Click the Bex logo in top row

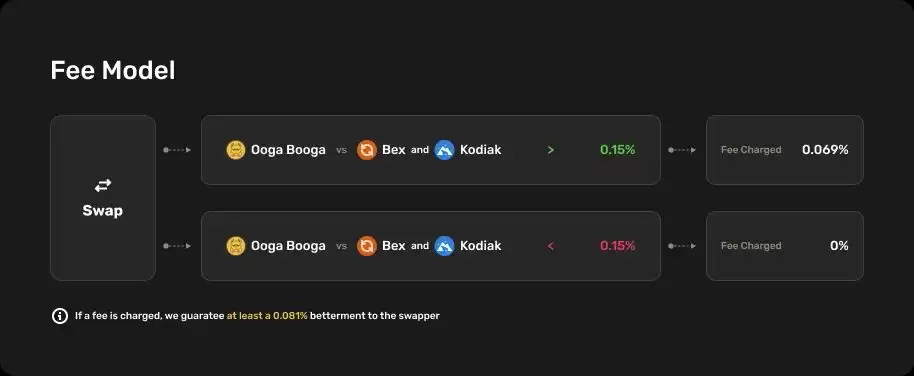(x=367, y=150)
